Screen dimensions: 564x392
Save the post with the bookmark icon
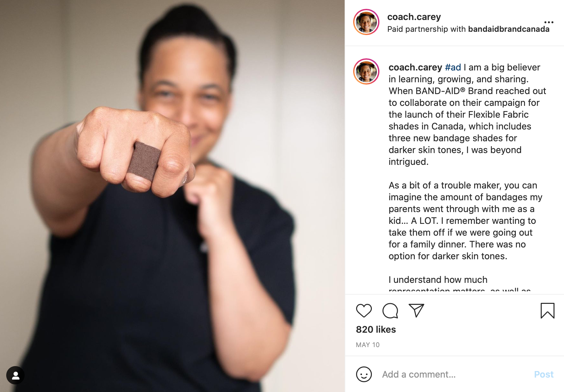click(547, 311)
